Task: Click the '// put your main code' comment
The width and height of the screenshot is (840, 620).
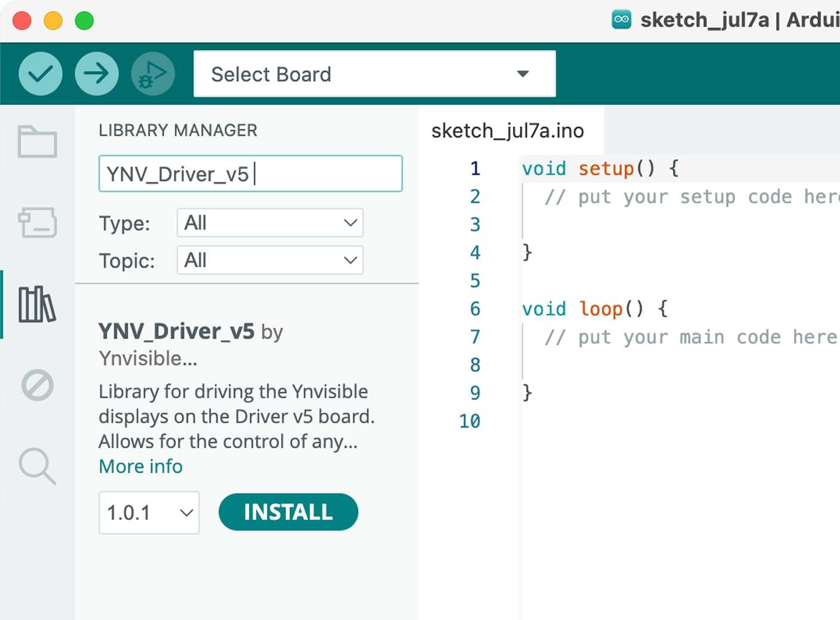Action: click(691, 337)
